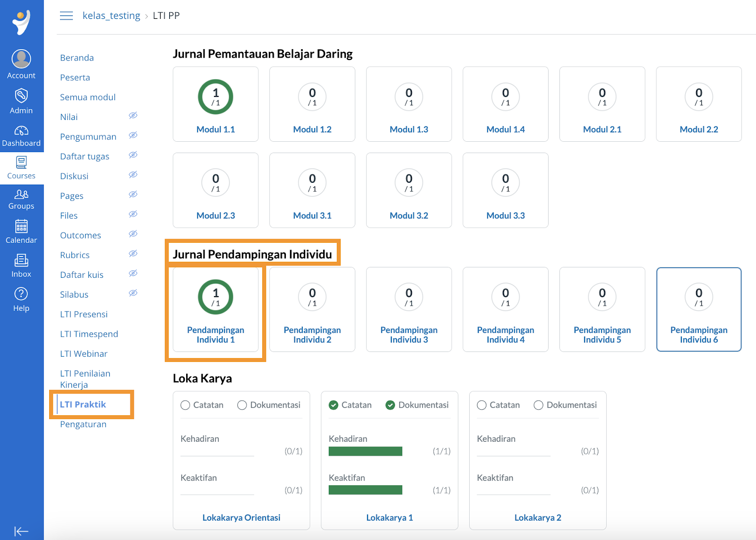Open the Modul 2.1 link
Viewport: 756px width, 540px height.
point(602,129)
